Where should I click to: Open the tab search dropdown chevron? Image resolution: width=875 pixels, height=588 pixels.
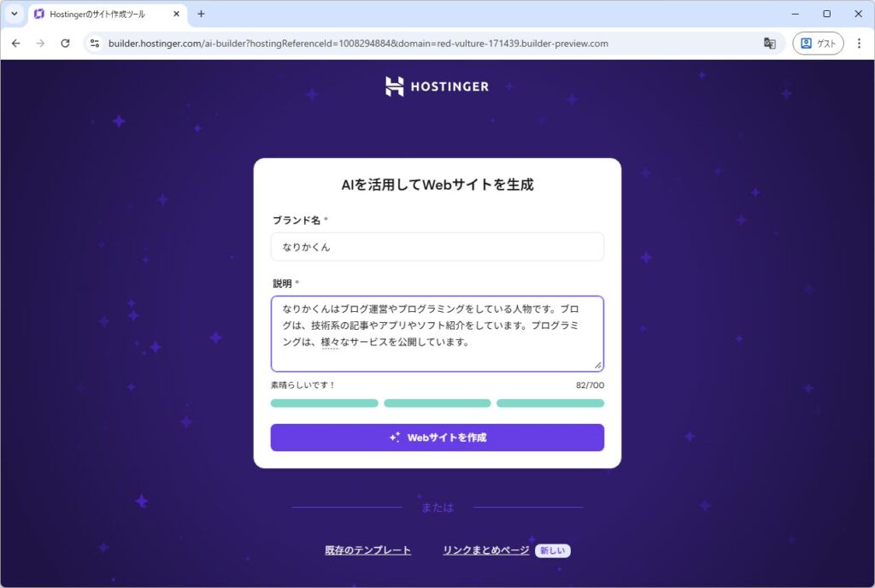click(15, 14)
